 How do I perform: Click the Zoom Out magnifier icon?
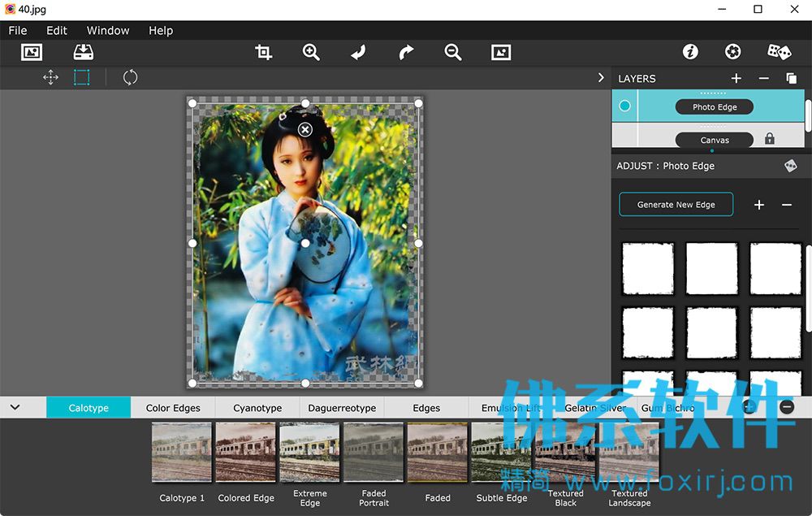(452, 52)
